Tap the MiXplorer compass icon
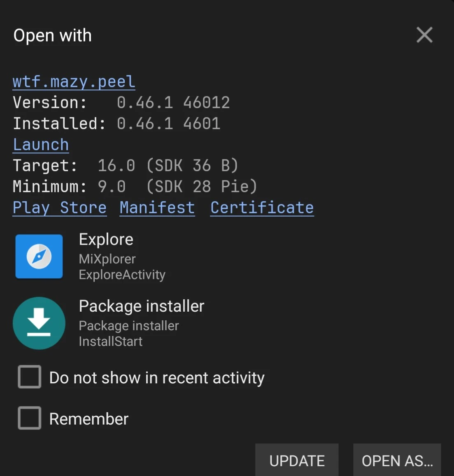Viewport: 454px width, 476px height. click(x=39, y=257)
